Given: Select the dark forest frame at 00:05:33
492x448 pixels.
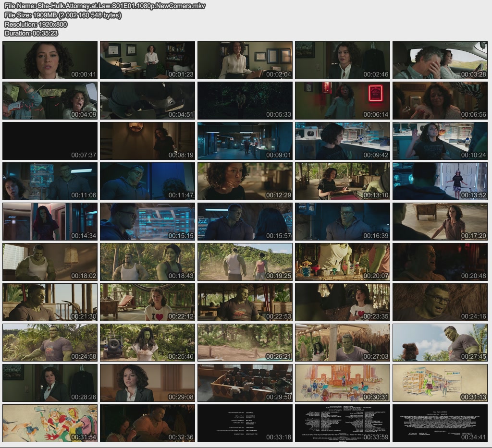Looking at the screenshot, I should point(245,101).
